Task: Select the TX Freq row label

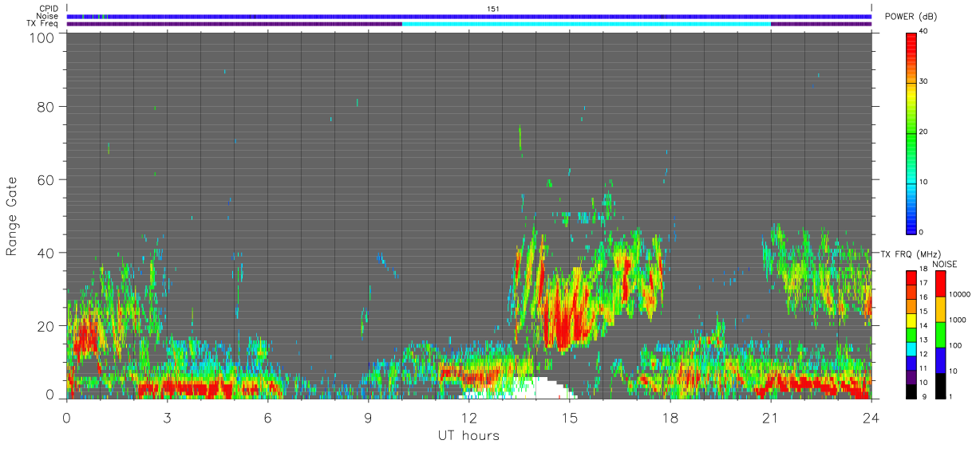Action: click(x=42, y=24)
